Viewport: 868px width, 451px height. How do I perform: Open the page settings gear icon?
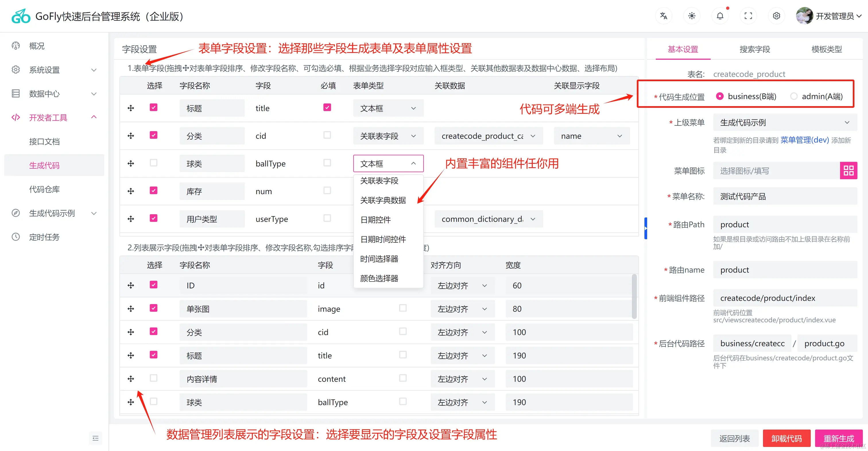[776, 16]
